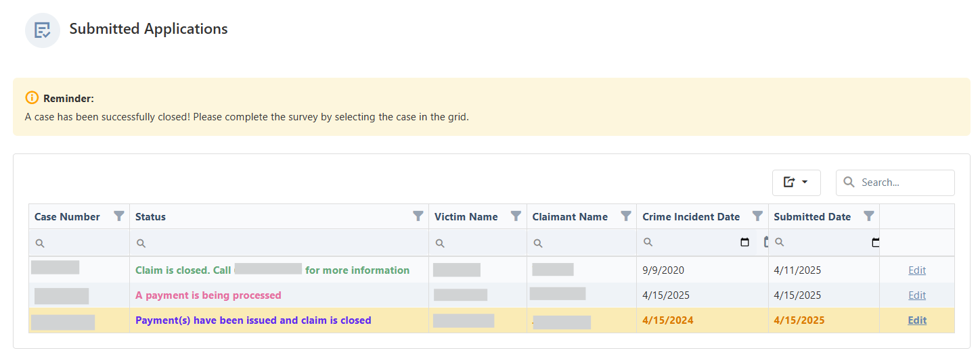
Task: Click search icon in Crime Incident Date filter
Action: (x=648, y=242)
